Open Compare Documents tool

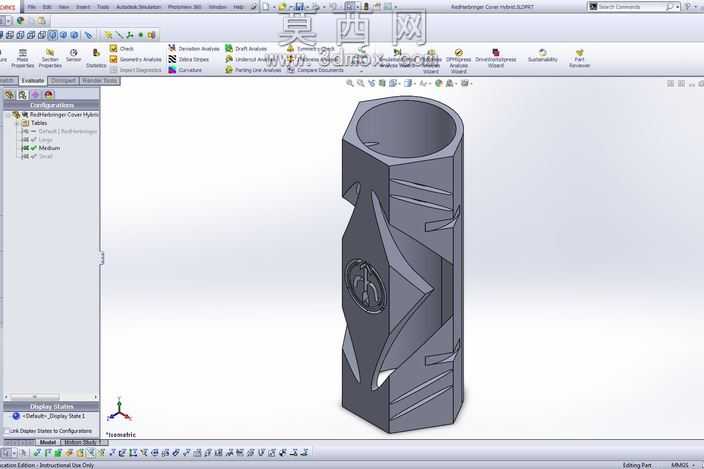coord(316,70)
